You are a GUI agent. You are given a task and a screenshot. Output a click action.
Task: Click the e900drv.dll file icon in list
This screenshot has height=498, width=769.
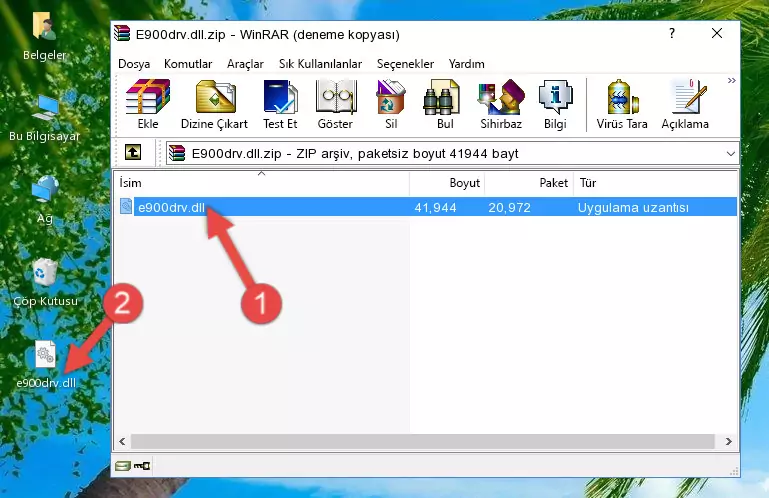pyautogui.click(x=126, y=207)
